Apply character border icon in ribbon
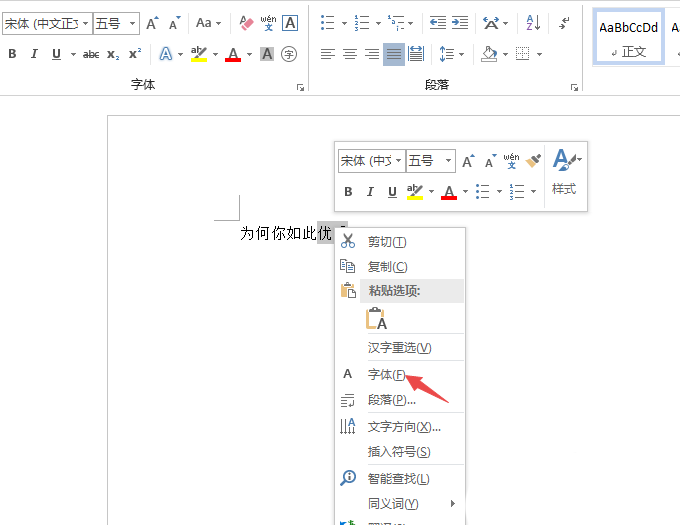This screenshot has height=525, width=680. 290,23
